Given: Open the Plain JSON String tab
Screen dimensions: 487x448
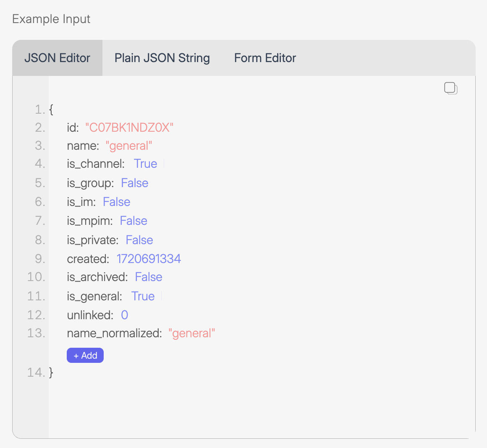Looking at the screenshot, I should (162, 58).
